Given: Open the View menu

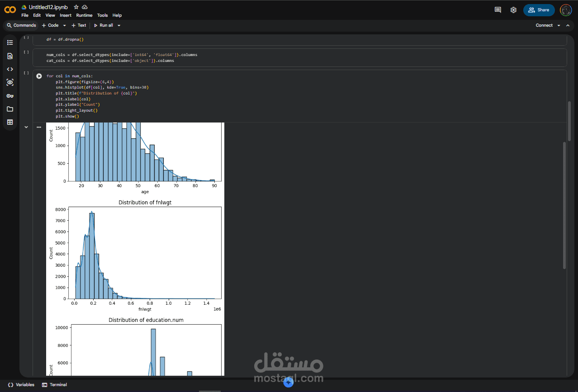Looking at the screenshot, I should click(50, 15).
